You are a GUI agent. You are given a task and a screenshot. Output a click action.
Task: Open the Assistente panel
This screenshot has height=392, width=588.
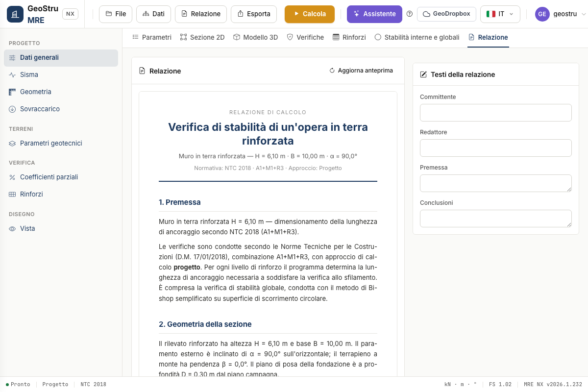pyautogui.click(x=374, y=14)
